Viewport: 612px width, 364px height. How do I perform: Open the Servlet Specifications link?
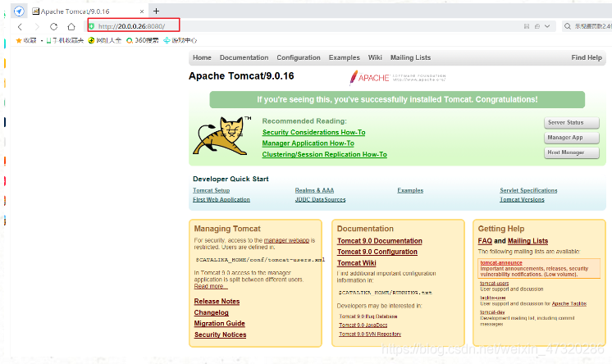click(528, 190)
